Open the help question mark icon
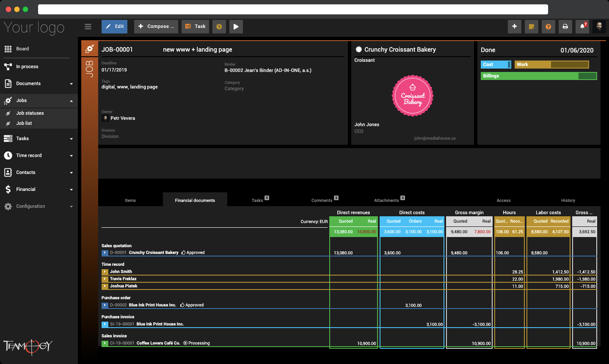The image size is (609, 364). (548, 27)
